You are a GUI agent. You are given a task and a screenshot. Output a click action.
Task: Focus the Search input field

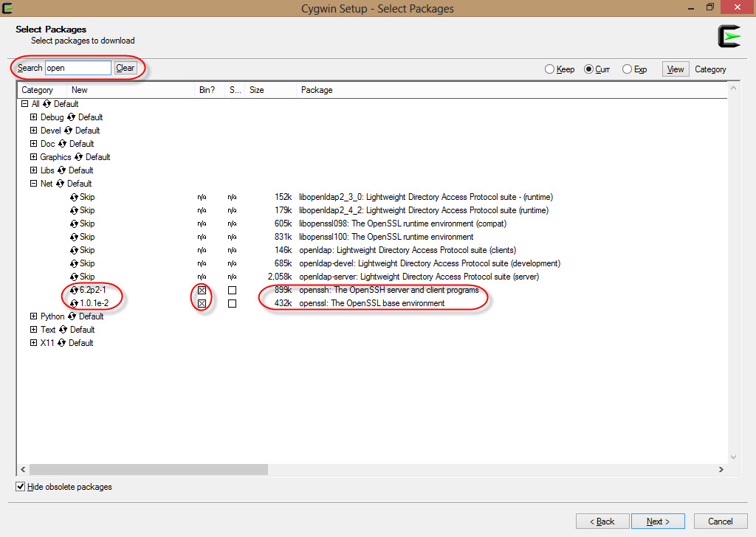tap(78, 68)
